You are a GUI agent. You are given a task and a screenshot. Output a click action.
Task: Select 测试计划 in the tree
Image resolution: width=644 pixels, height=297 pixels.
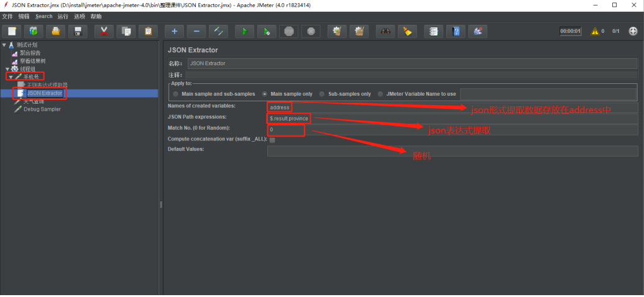click(x=27, y=45)
